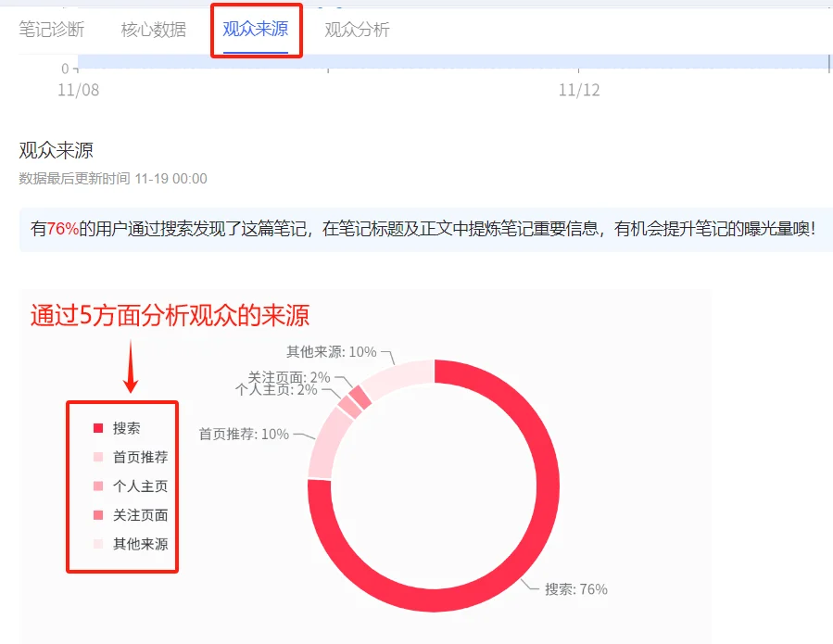Image resolution: width=833 pixels, height=644 pixels.
Task: Click the 其他来源 legend color marker
Action: pos(98,544)
